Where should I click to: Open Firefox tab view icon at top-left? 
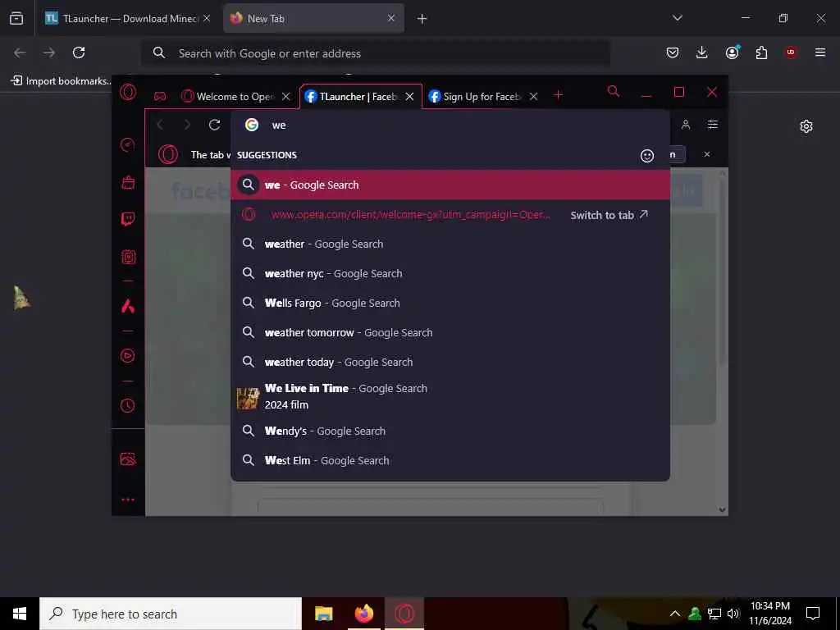[x=16, y=18]
